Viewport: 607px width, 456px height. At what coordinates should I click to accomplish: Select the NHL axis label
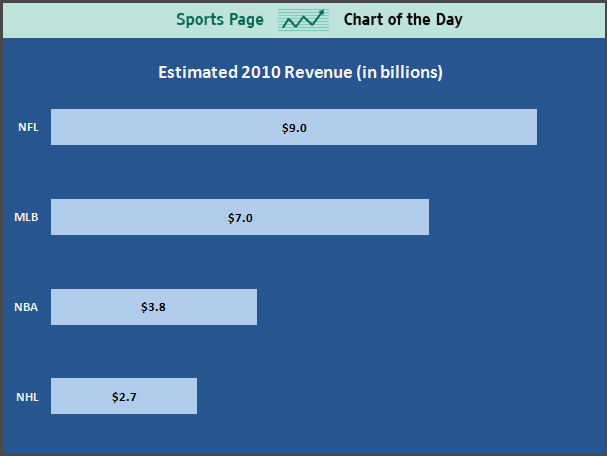[27, 397]
